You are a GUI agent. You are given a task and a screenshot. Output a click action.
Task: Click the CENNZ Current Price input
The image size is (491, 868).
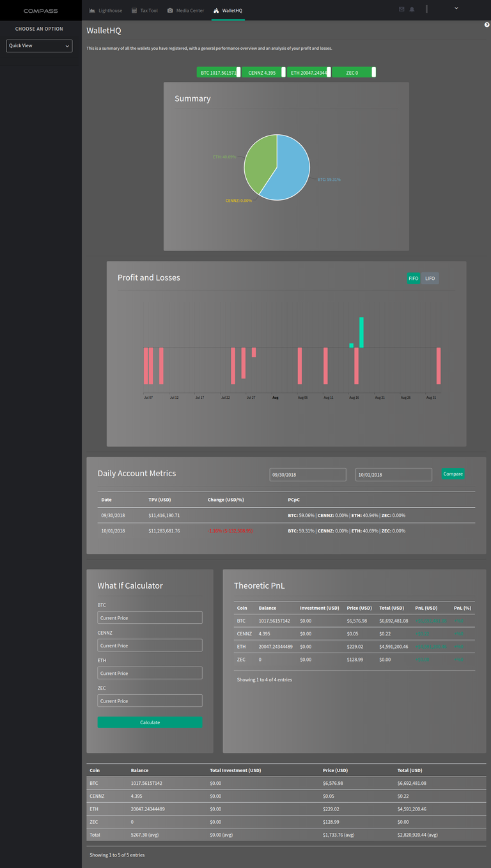click(150, 646)
